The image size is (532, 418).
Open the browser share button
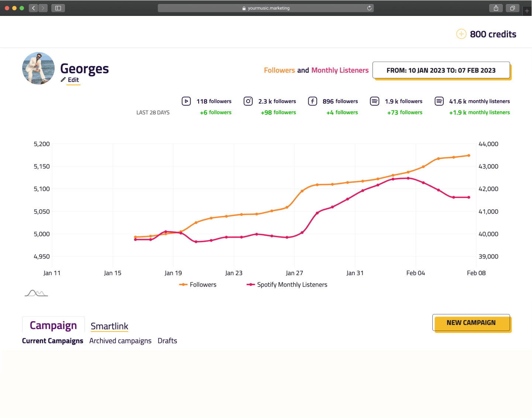coord(496,8)
